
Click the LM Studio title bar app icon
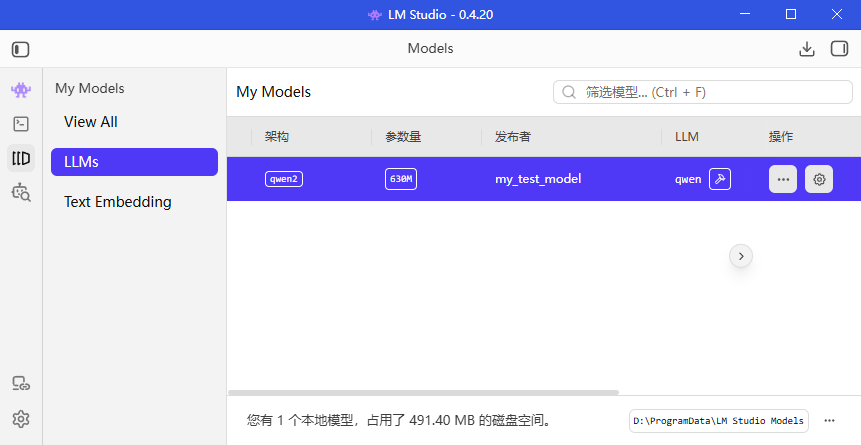click(x=374, y=15)
